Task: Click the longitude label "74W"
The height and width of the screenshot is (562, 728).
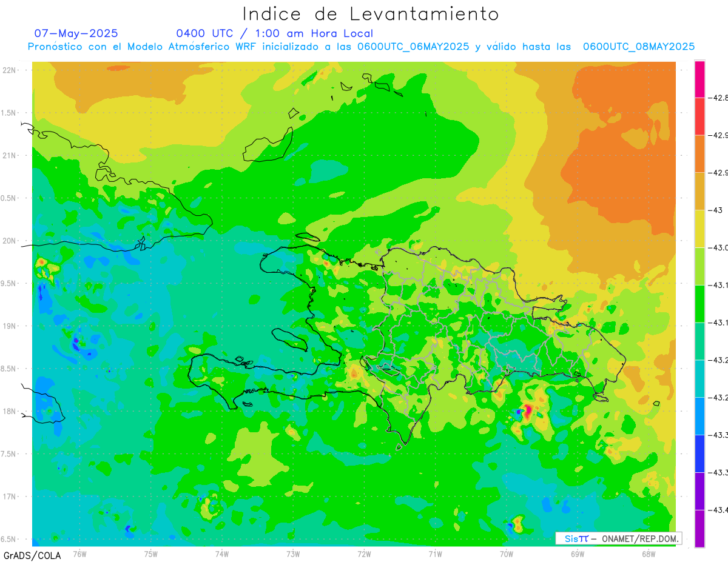Action: pyautogui.click(x=222, y=554)
